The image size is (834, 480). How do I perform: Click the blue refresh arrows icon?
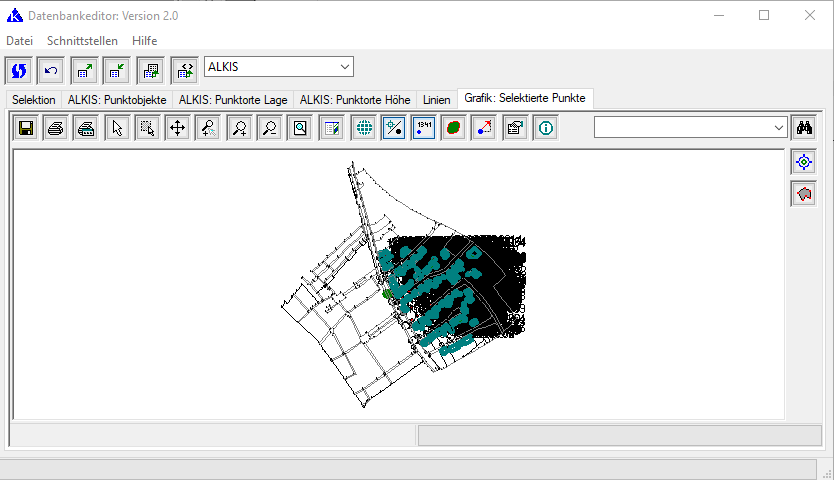[18, 70]
